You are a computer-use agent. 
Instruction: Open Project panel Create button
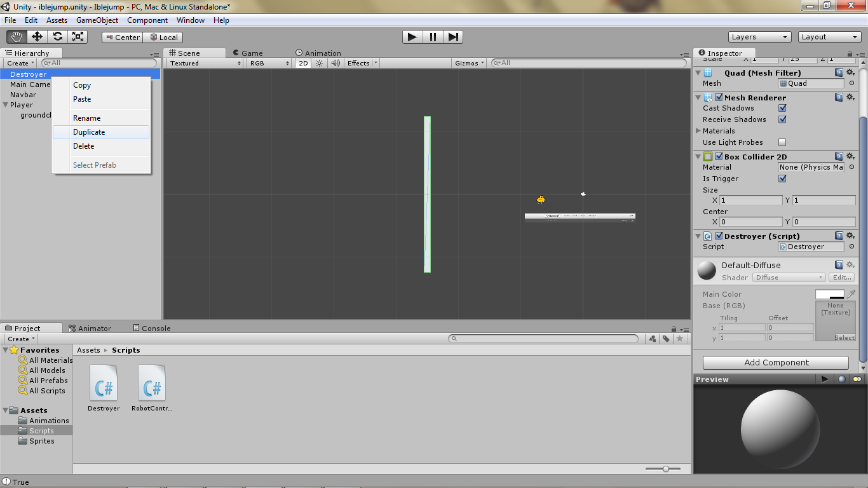click(x=21, y=339)
